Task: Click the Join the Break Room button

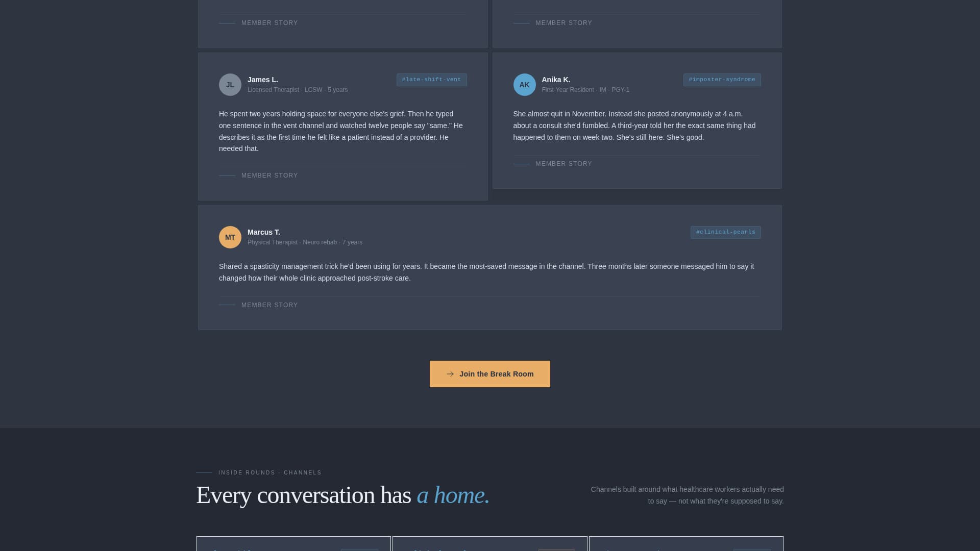Action: pos(489,373)
